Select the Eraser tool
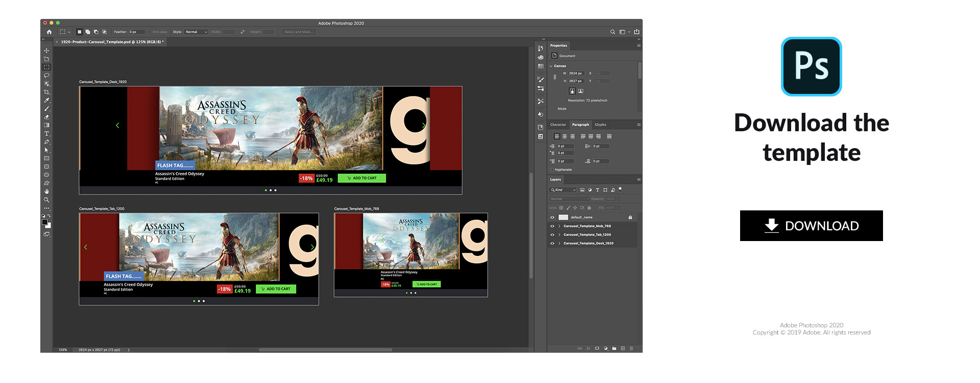The image size is (980, 383). (46, 117)
